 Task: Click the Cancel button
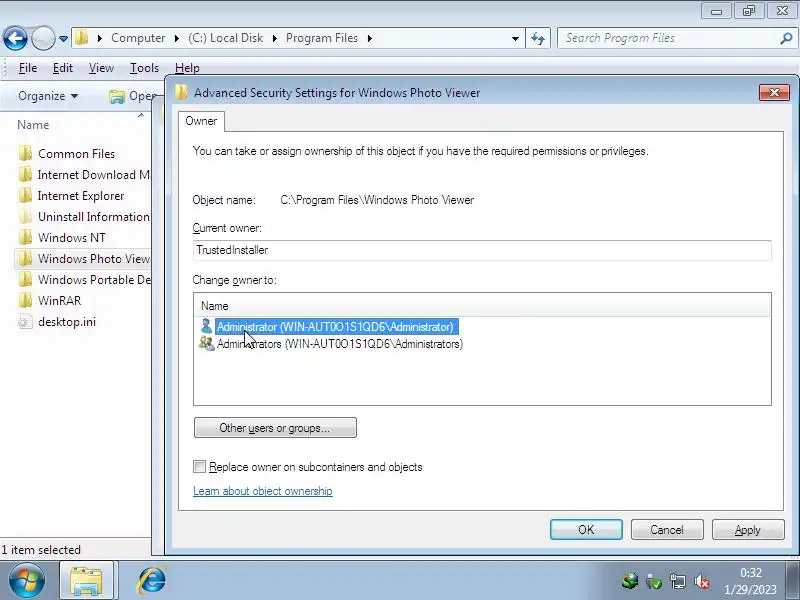pos(667,530)
